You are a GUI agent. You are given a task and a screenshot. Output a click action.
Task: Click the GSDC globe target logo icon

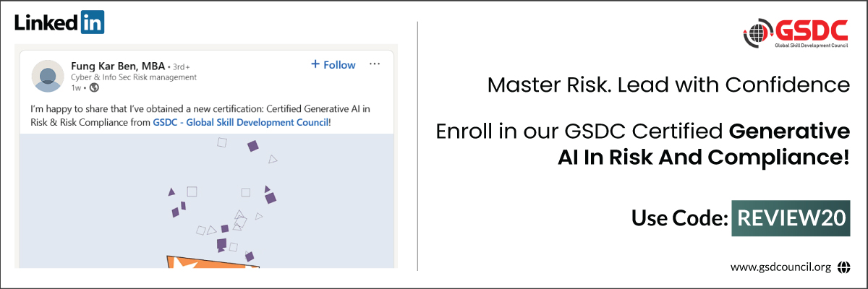coord(757,33)
